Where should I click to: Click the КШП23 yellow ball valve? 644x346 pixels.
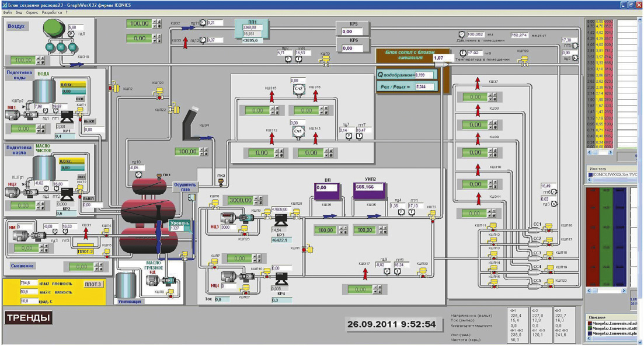coord(159,93)
